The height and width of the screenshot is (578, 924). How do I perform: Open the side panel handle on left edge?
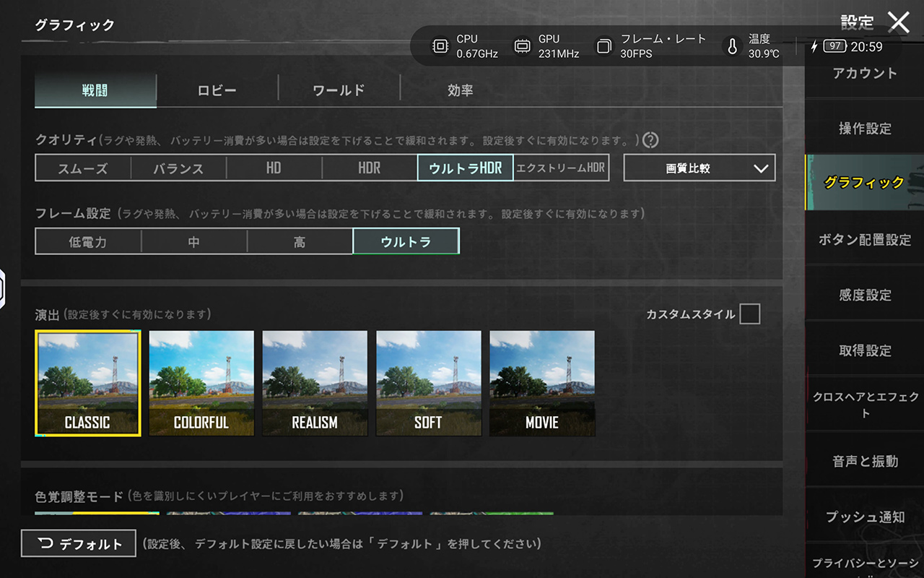[x=3, y=288]
